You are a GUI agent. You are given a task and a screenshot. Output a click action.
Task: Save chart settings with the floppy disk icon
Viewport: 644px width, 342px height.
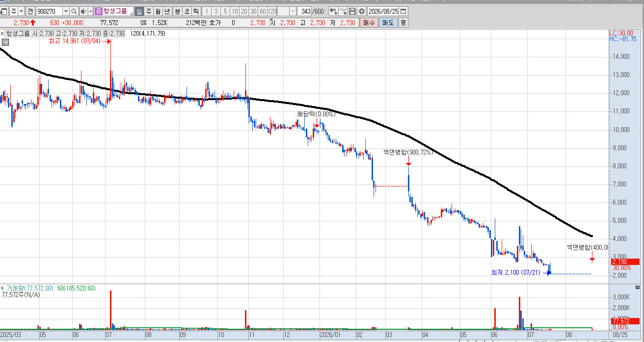point(352,11)
